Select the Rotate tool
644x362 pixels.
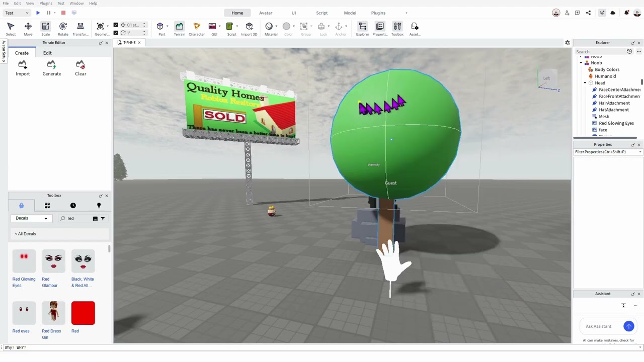click(63, 29)
